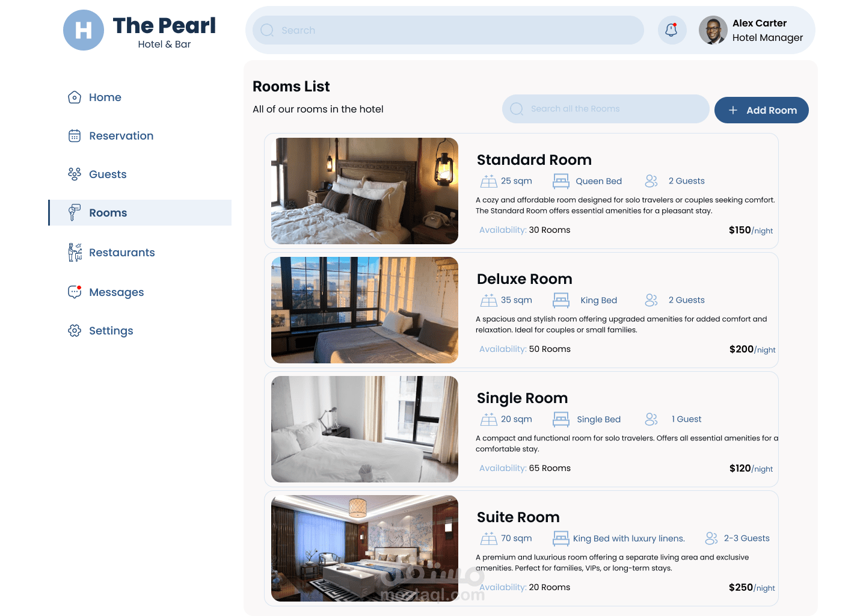Click the notification bell icon
866x616 pixels.
[672, 30]
